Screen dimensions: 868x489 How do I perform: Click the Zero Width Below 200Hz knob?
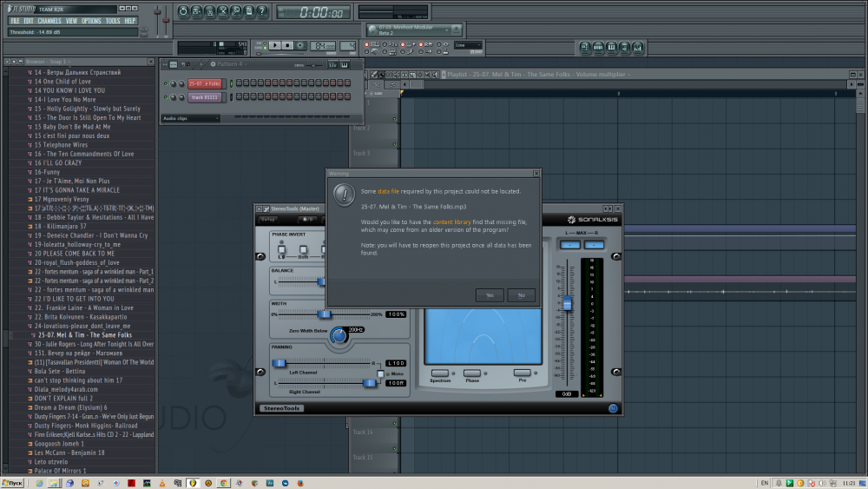[x=339, y=335]
